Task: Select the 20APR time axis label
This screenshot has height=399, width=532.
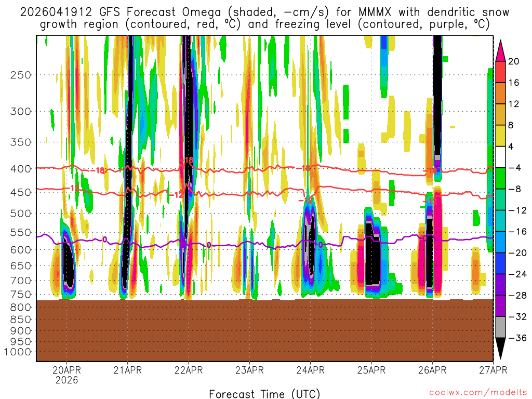Action: 66,370
